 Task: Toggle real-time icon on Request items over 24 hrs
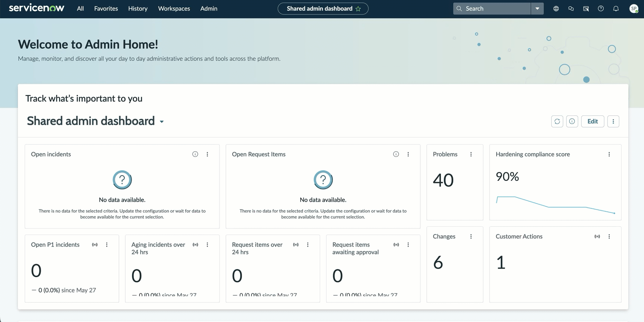[x=296, y=245]
